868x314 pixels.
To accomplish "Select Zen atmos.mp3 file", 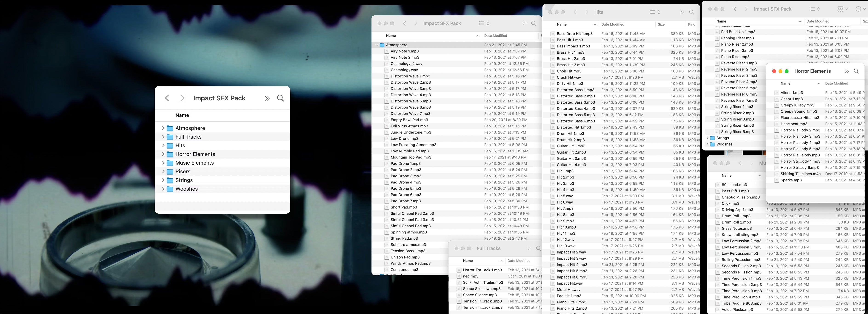I will coord(404,270).
